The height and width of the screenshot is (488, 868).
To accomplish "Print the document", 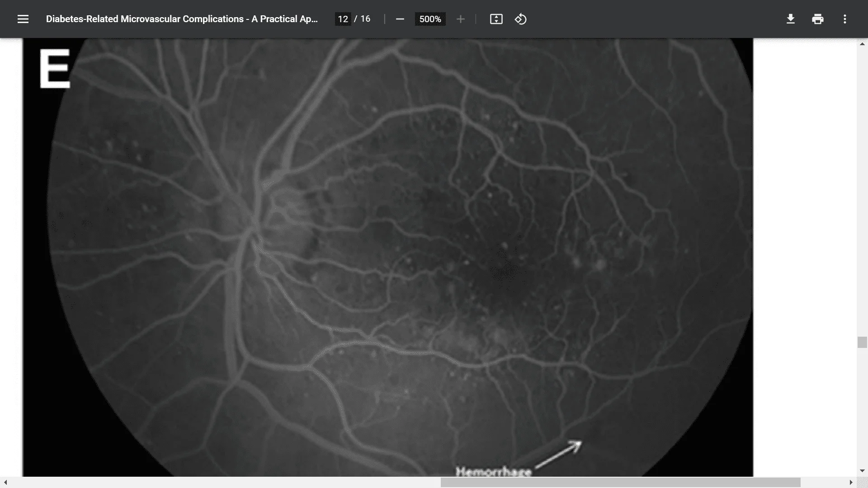I will pos(818,19).
